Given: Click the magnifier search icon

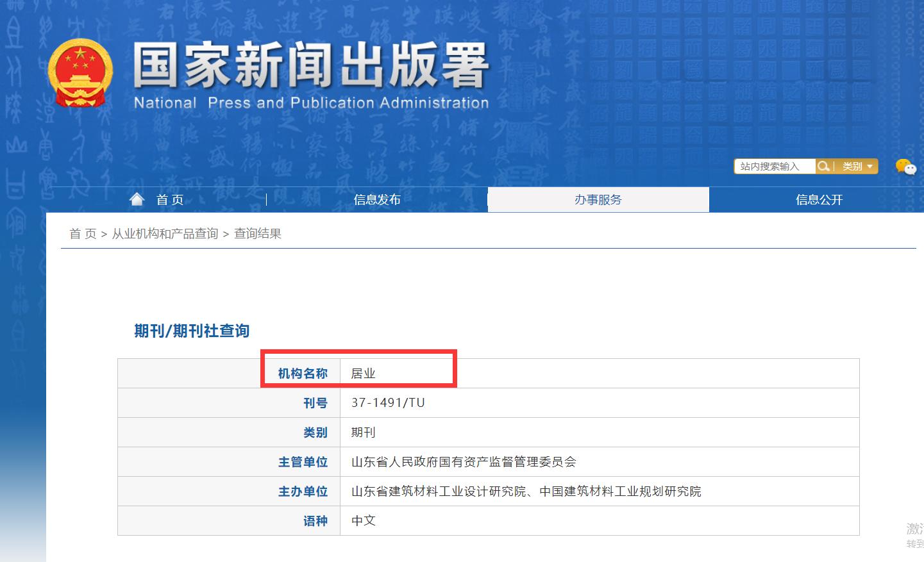Looking at the screenshot, I should (x=823, y=166).
